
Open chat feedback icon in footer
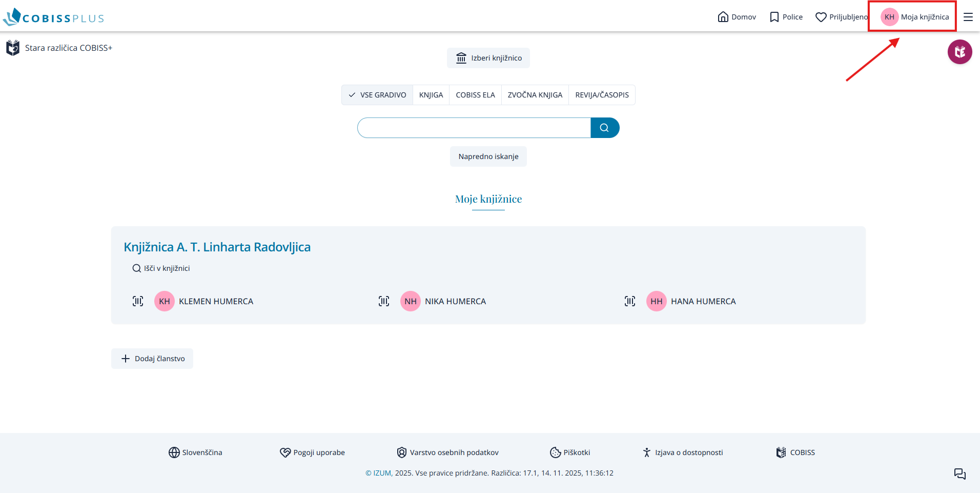point(959,474)
